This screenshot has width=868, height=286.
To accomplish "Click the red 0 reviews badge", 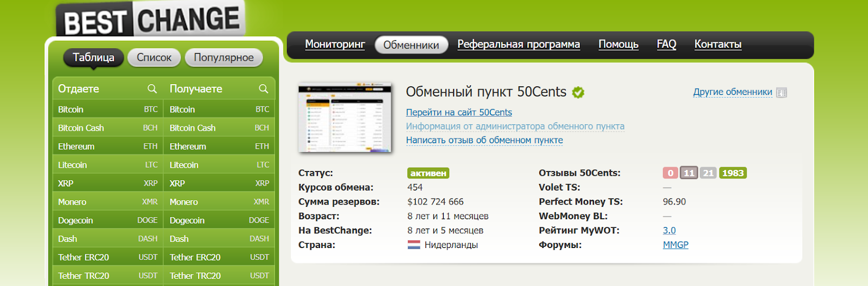I will click(671, 173).
